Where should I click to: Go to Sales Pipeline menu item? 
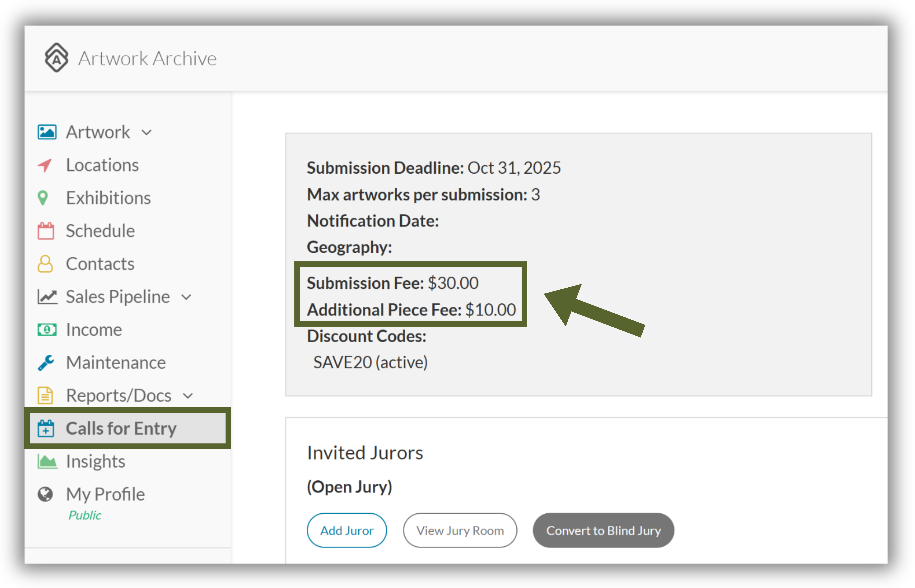point(118,297)
